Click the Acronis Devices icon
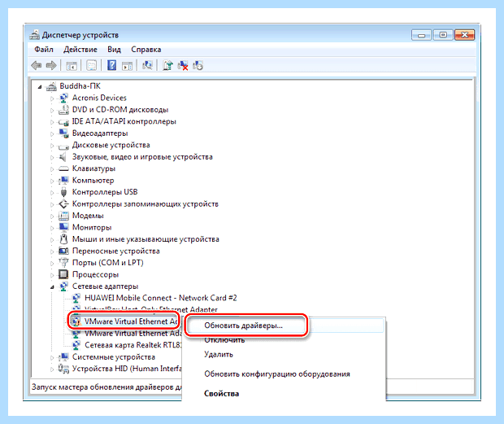Screen dimensions: 504x424 (63, 98)
